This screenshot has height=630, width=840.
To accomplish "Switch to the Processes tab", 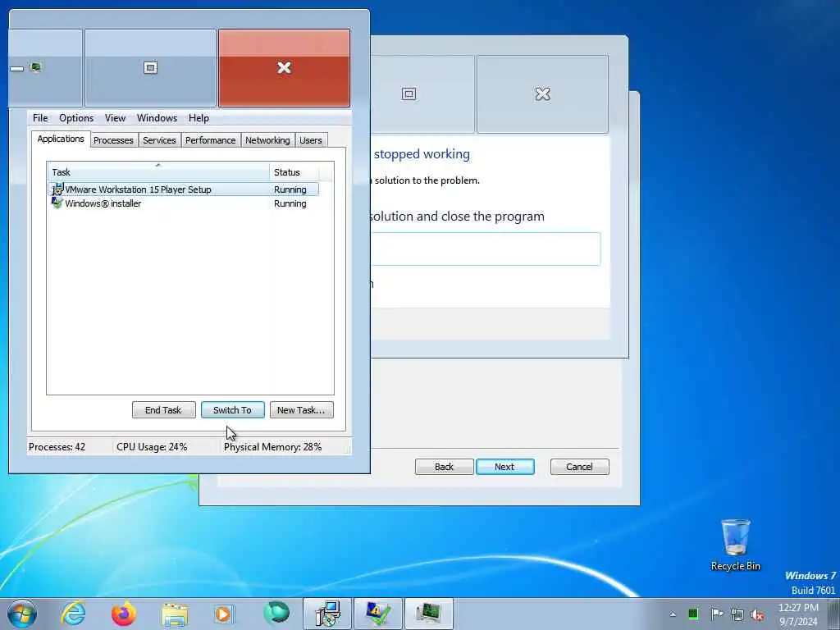I will click(x=113, y=139).
